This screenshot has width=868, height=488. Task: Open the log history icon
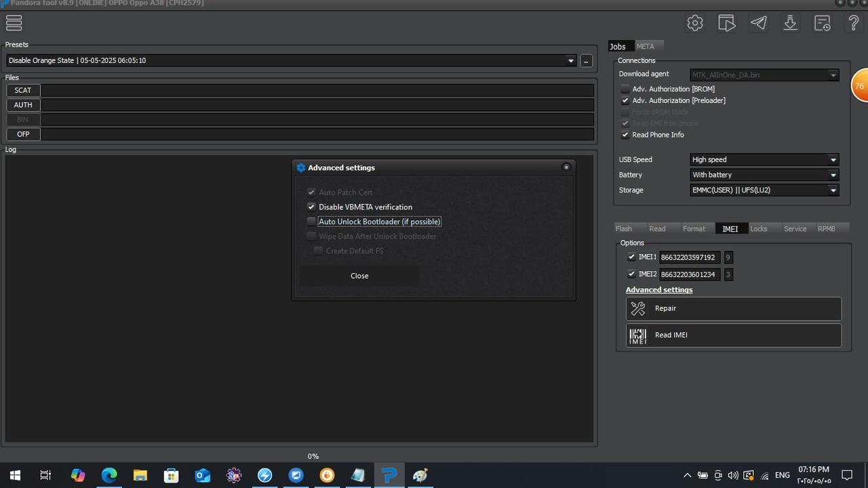tap(823, 23)
